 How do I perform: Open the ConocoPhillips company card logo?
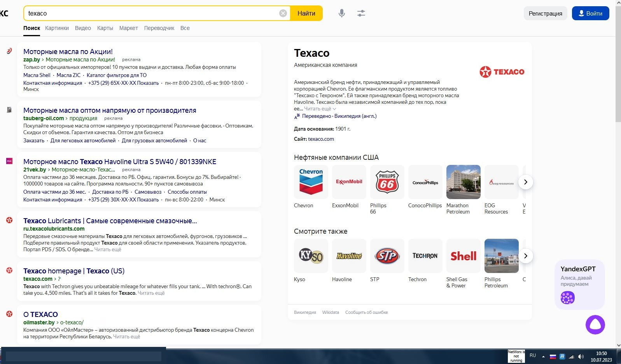(x=425, y=182)
